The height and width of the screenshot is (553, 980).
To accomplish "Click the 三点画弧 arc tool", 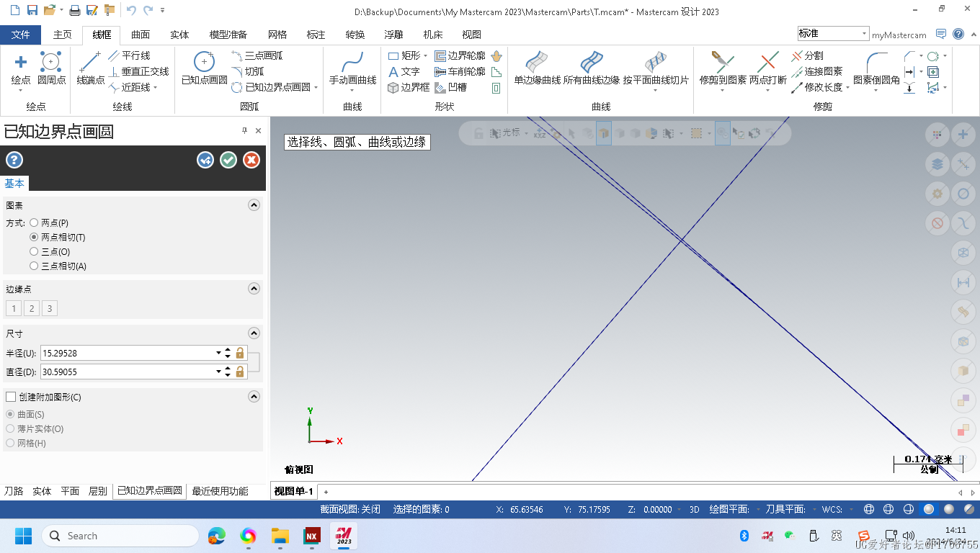I will point(257,55).
